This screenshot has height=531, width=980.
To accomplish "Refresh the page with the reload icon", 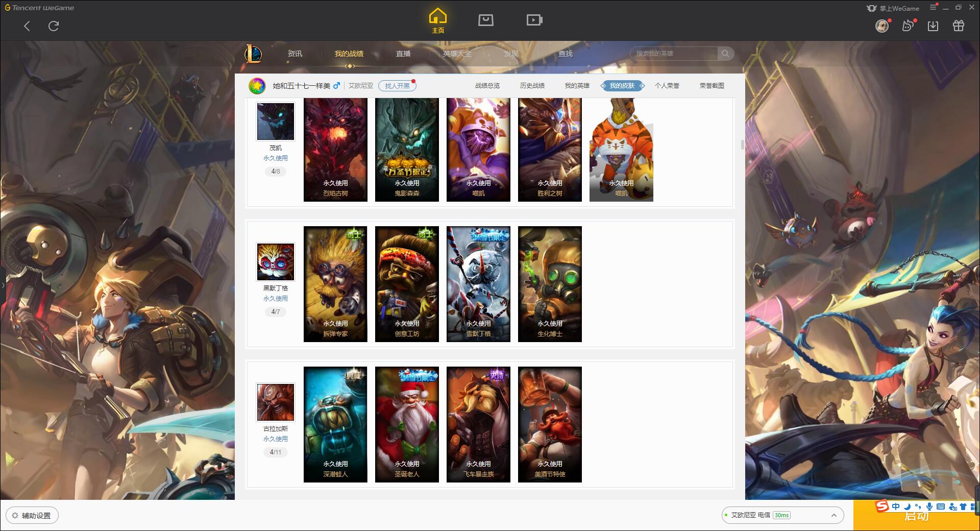I will click(x=54, y=26).
